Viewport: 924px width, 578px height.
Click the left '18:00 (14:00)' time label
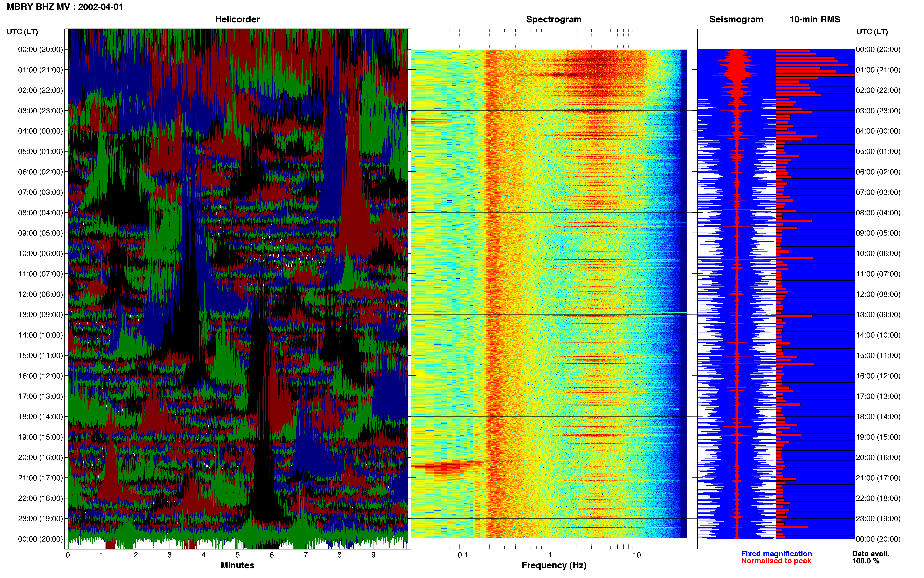pyautogui.click(x=41, y=417)
